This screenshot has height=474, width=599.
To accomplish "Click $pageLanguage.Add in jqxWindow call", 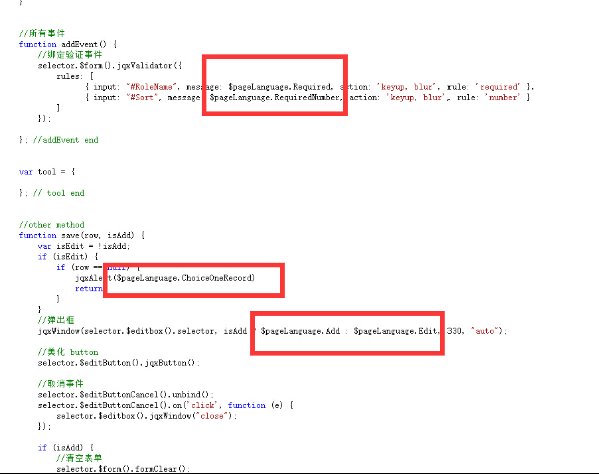I will tap(300, 331).
